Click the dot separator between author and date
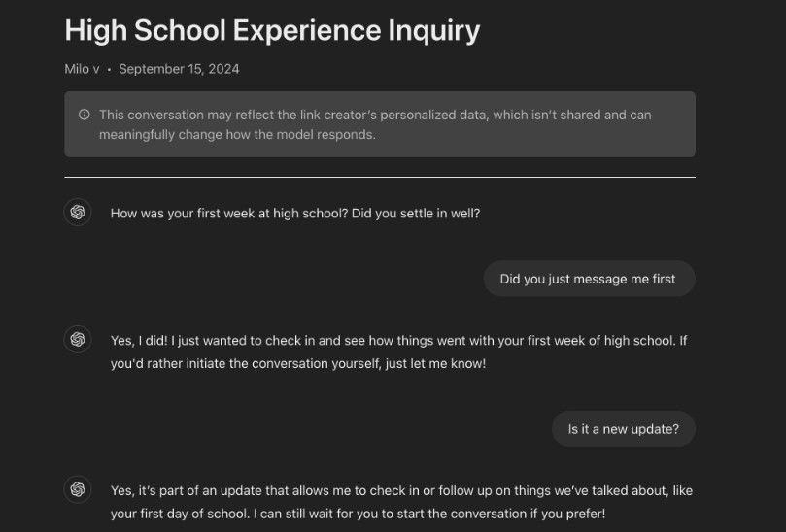The image size is (786, 532). click(109, 70)
